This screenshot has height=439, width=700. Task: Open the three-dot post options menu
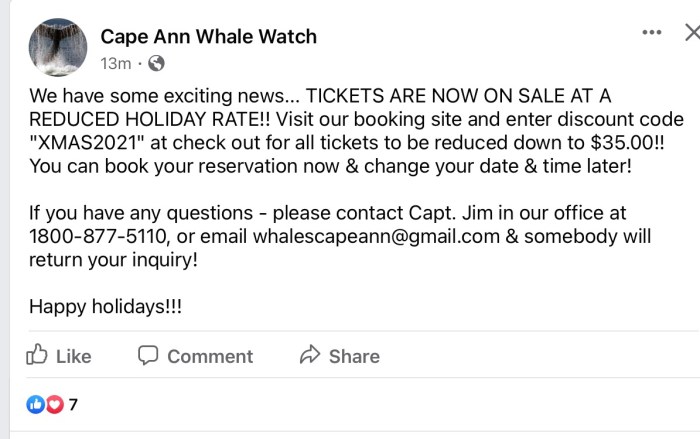pos(652,33)
